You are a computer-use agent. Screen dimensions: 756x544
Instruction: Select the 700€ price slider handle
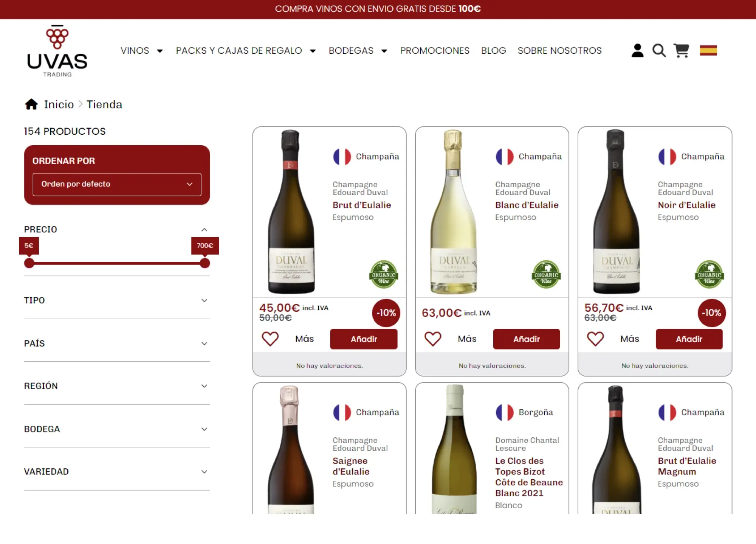204,263
